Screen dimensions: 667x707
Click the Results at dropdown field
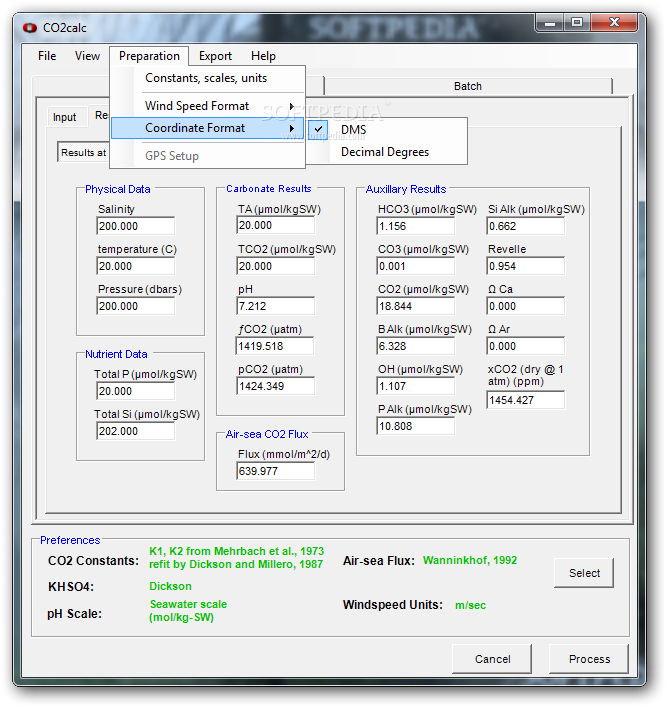tap(83, 152)
